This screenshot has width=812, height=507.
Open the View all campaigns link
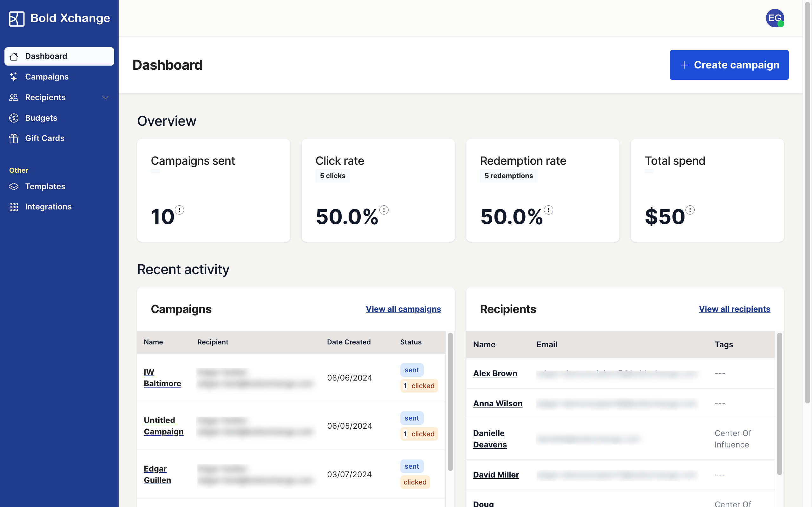pos(403,309)
